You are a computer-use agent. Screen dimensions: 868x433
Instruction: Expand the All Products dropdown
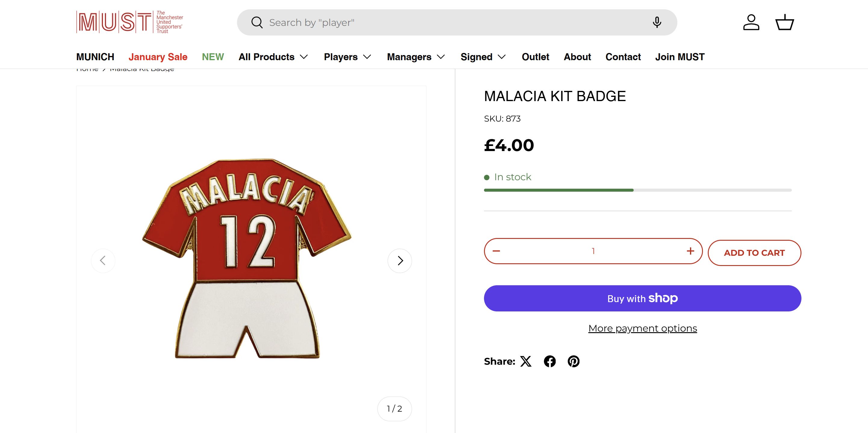[273, 57]
